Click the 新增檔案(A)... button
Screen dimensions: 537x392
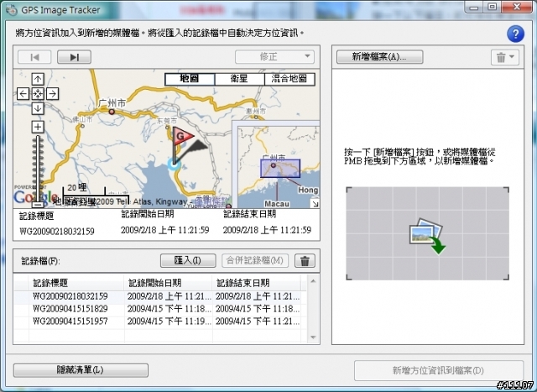pyautogui.click(x=380, y=57)
